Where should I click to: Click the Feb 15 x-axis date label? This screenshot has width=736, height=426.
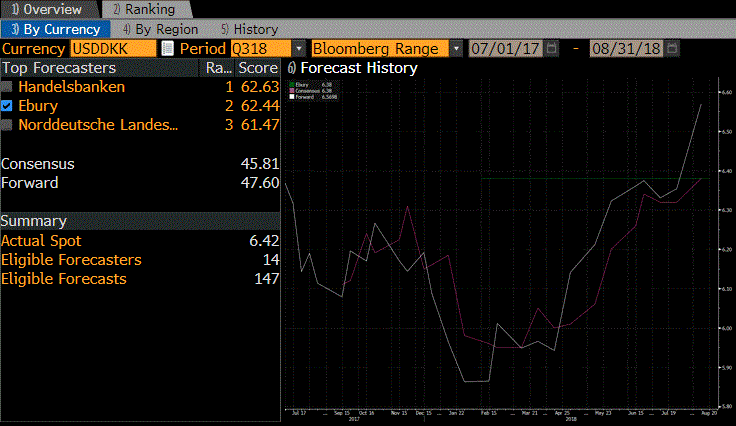click(x=489, y=413)
